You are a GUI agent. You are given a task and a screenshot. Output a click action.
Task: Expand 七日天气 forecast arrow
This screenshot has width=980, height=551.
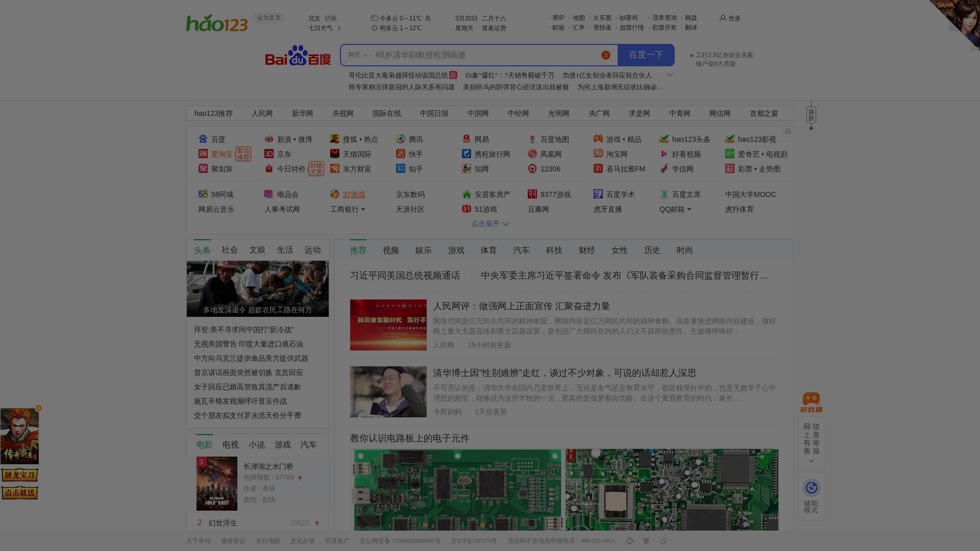point(339,28)
